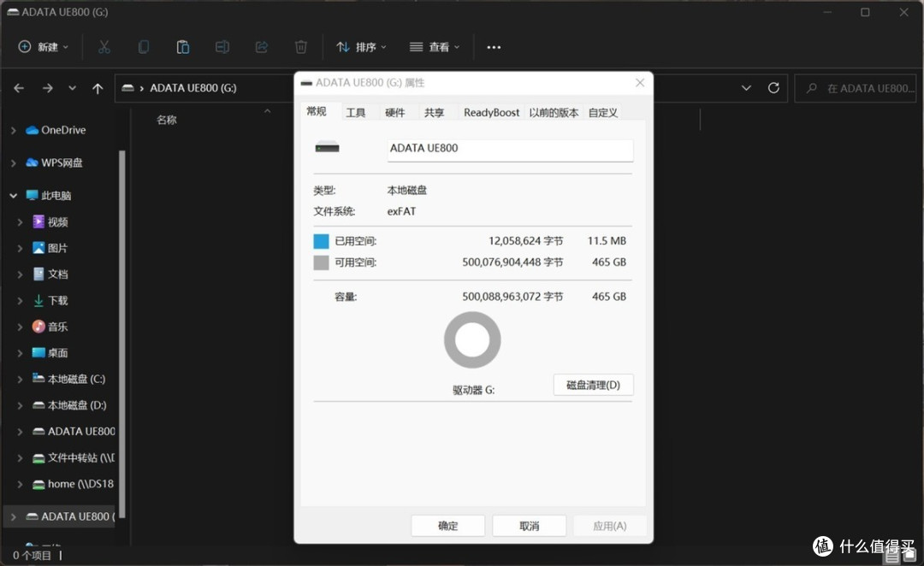Click the 磁盘清理(D) button
924x566 pixels.
tap(594, 386)
